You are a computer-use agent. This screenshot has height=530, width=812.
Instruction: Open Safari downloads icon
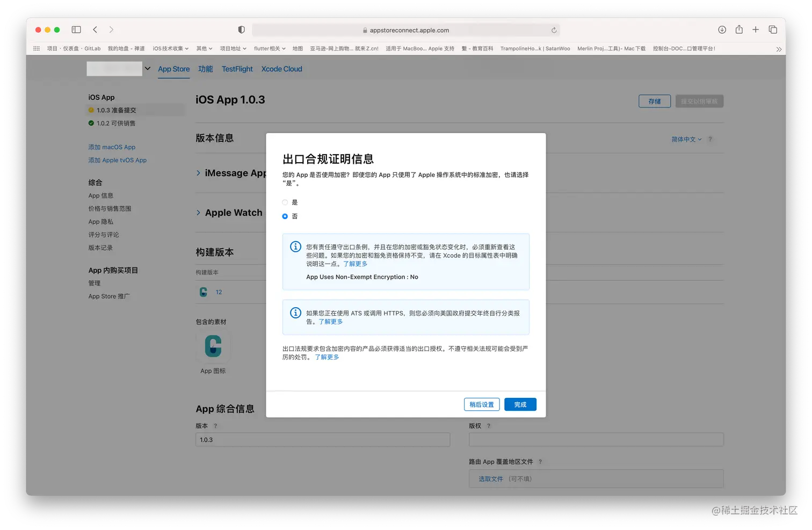point(722,30)
